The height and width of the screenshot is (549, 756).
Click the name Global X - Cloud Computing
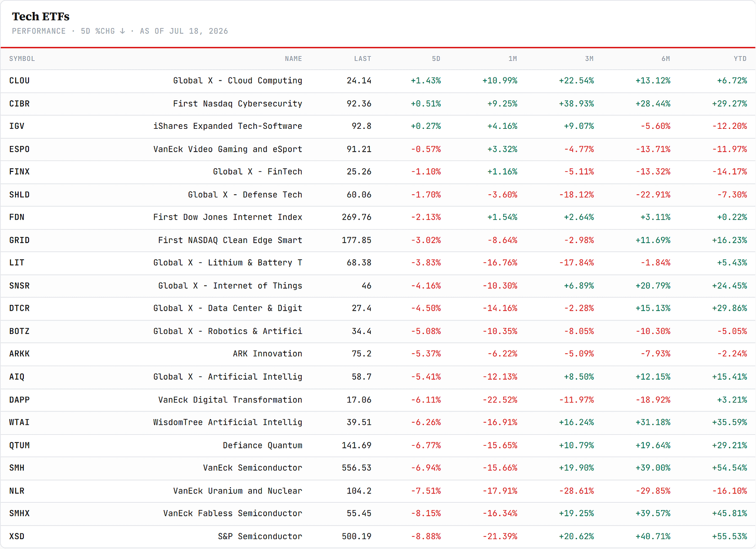[x=238, y=81]
